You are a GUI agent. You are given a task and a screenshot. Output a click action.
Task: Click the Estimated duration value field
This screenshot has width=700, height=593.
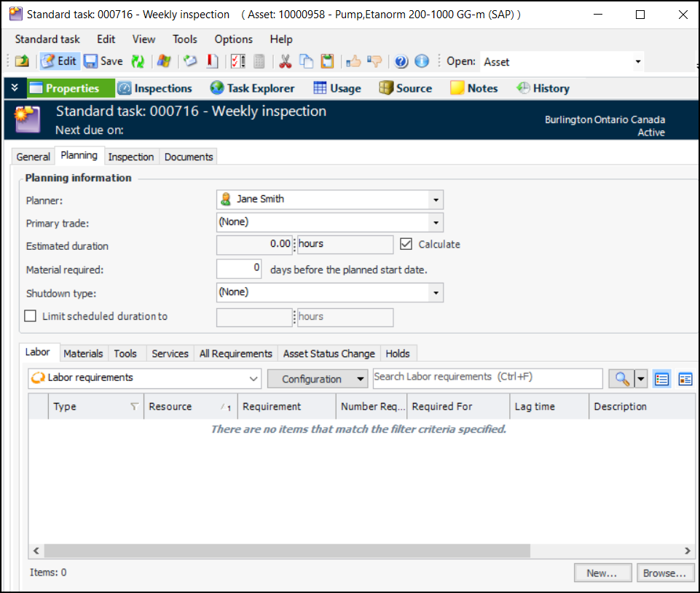pyautogui.click(x=254, y=245)
